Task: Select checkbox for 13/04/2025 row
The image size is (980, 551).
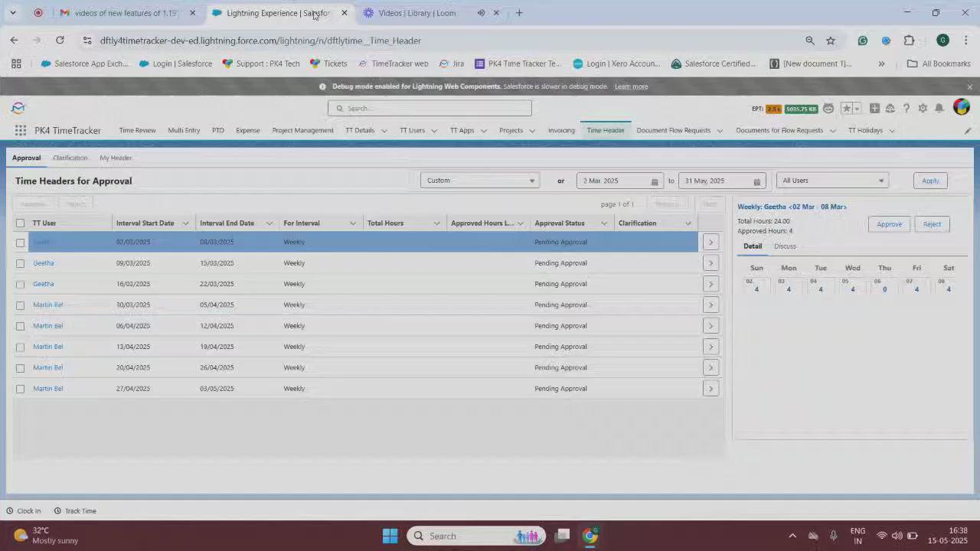Action: (21, 347)
